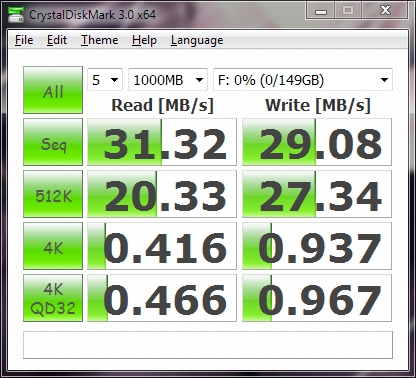The width and height of the screenshot is (416, 378).
Task: Run all benchmarks with All button
Action: 53,90
